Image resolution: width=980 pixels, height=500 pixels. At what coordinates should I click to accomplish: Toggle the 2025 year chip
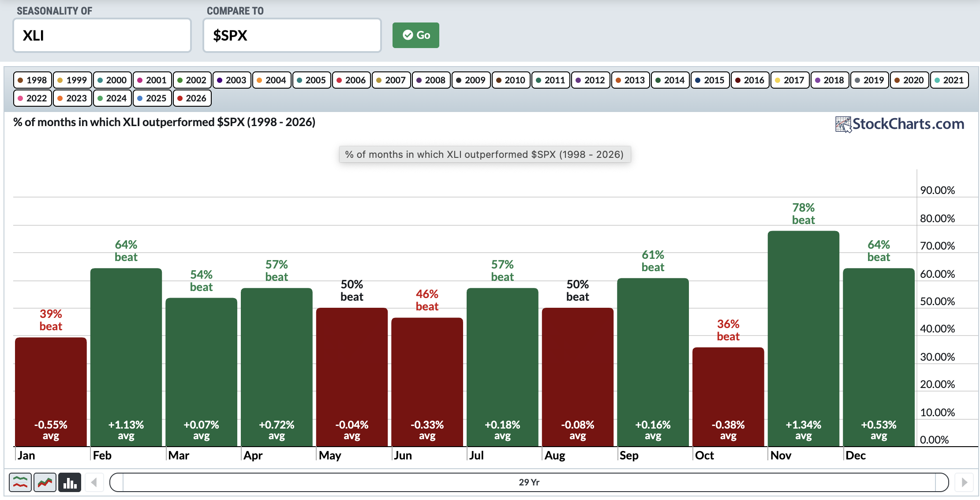152,98
